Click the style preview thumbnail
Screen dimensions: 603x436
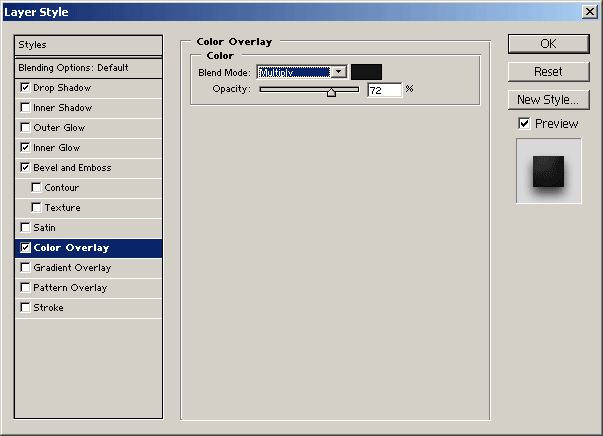[x=549, y=171]
